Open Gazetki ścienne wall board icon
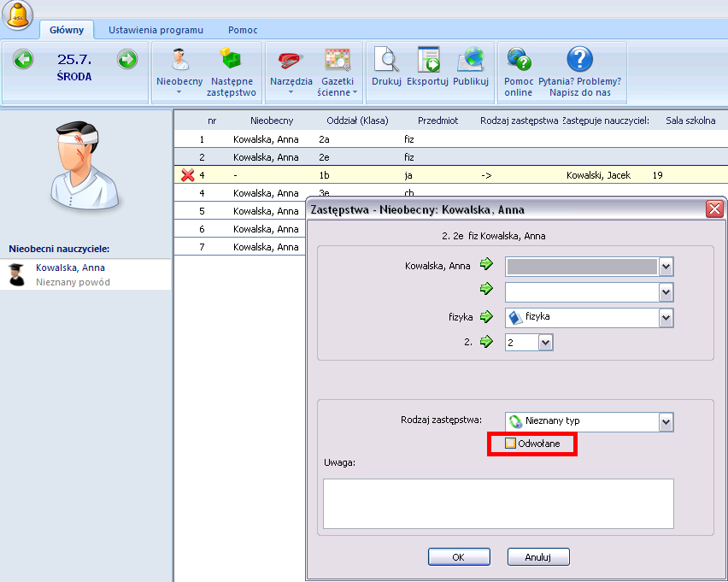The image size is (728, 582). [x=338, y=60]
